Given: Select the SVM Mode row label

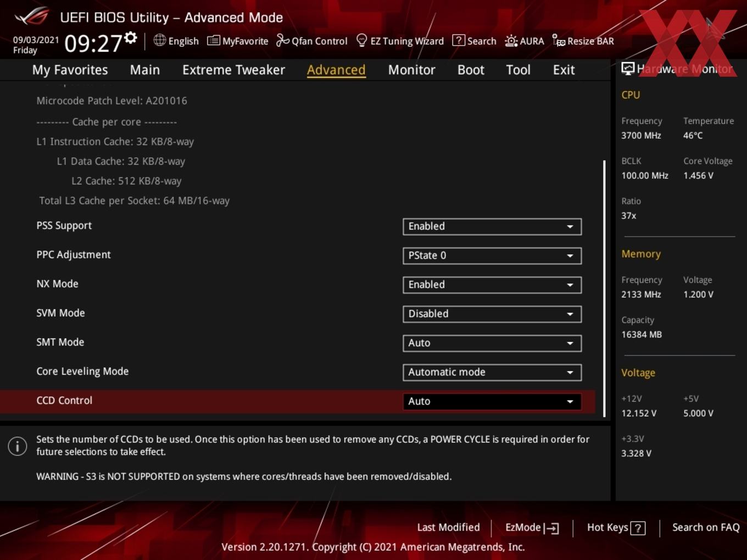Looking at the screenshot, I should coord(60,313).
